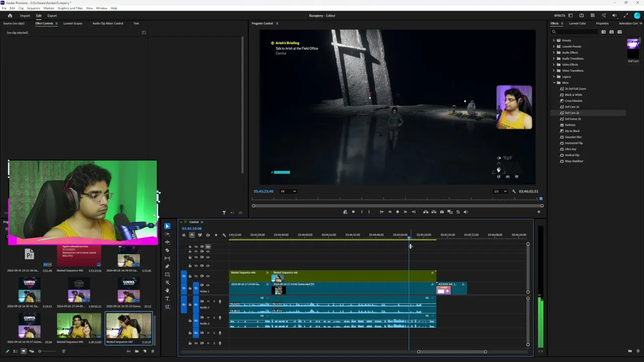Screen dimensions: 644x362
Task: Expand the Video Effects folder
Action: point(554,64)
